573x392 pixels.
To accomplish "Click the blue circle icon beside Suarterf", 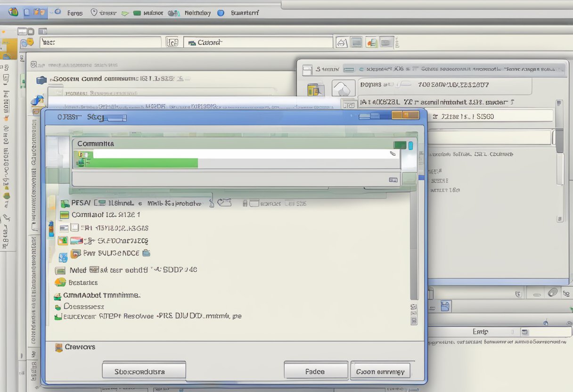I will (221, 13).
